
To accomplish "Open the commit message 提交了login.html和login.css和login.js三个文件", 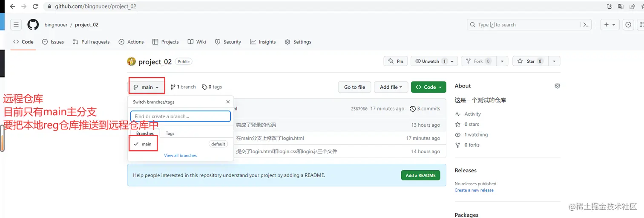I will click(287, 151).
